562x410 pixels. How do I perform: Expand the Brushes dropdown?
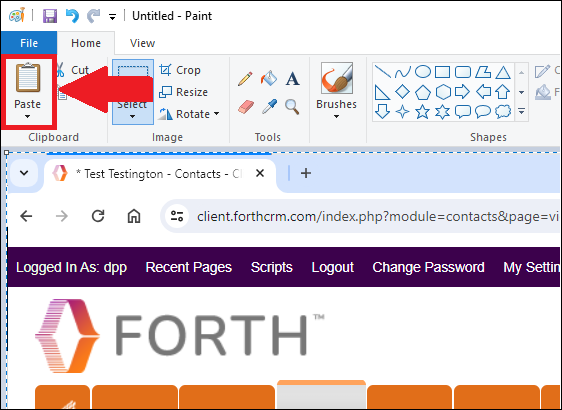(x=336, y=116)
